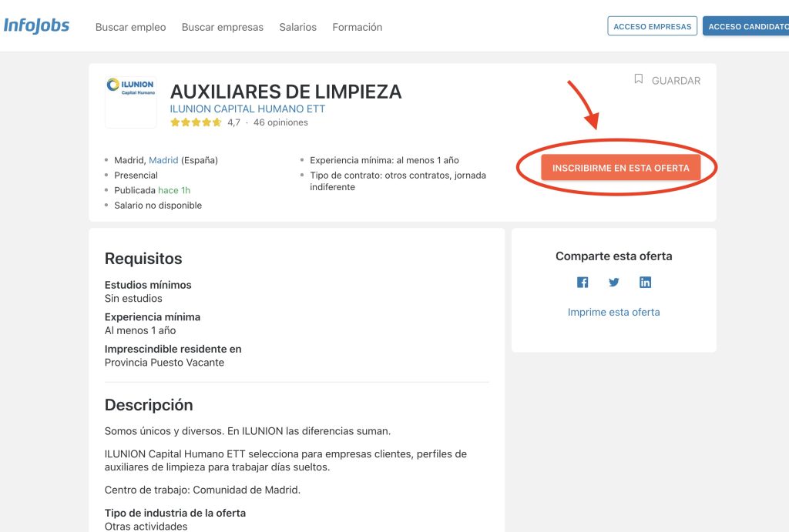Share the offer on LinkedIn
This screenshot has width=789, height=532.
pos(645,282)
